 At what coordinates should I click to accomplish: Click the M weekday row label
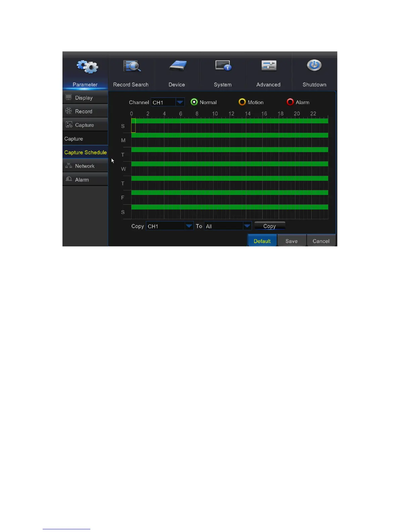coord(123,140)
